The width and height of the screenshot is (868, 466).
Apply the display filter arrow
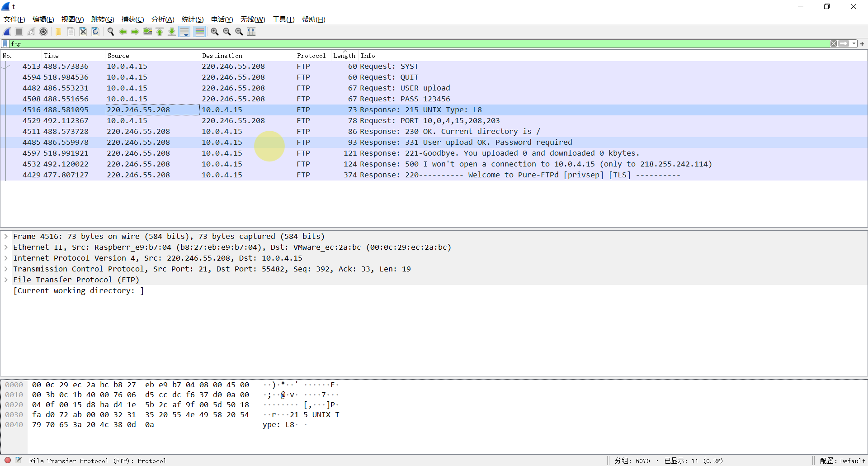[844, 43]
